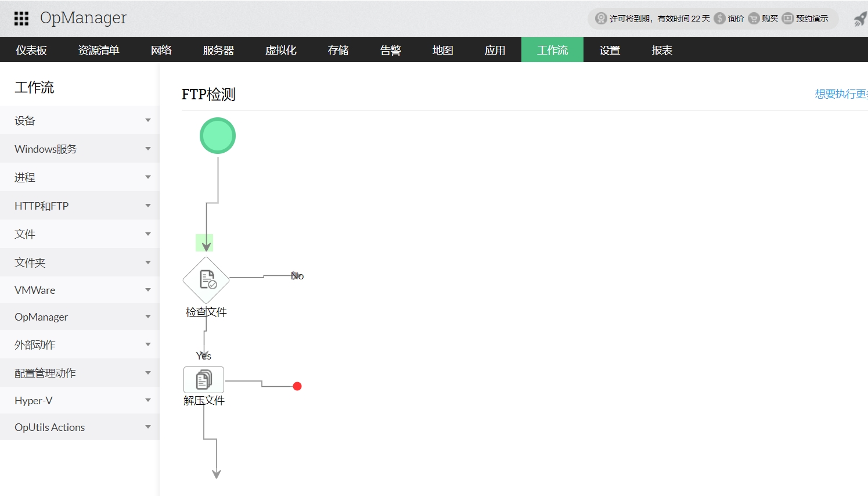The width and height of the screenshot is (868, 496).
Task: Click the 工作流 sidebar heading
Action: [x=34, y=87]
